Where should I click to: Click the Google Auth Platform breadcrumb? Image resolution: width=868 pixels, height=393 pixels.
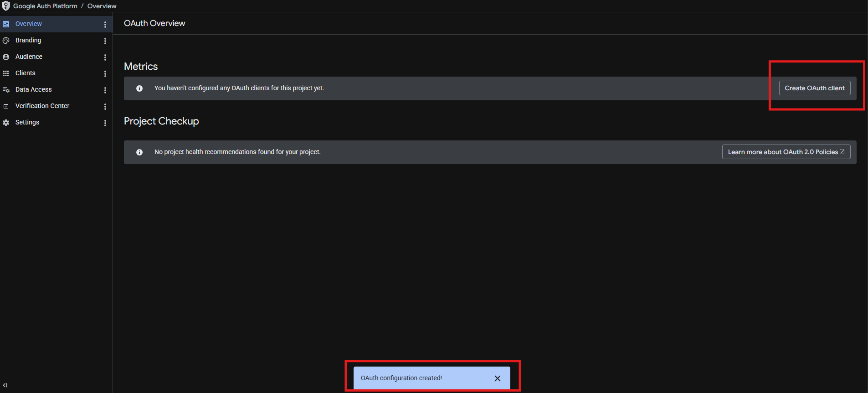[46, 6]
